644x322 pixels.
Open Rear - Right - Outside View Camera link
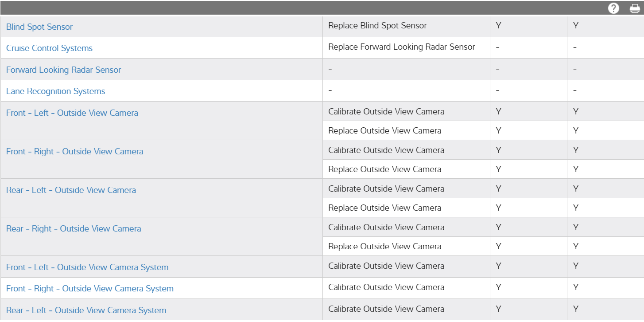[74, 228]
